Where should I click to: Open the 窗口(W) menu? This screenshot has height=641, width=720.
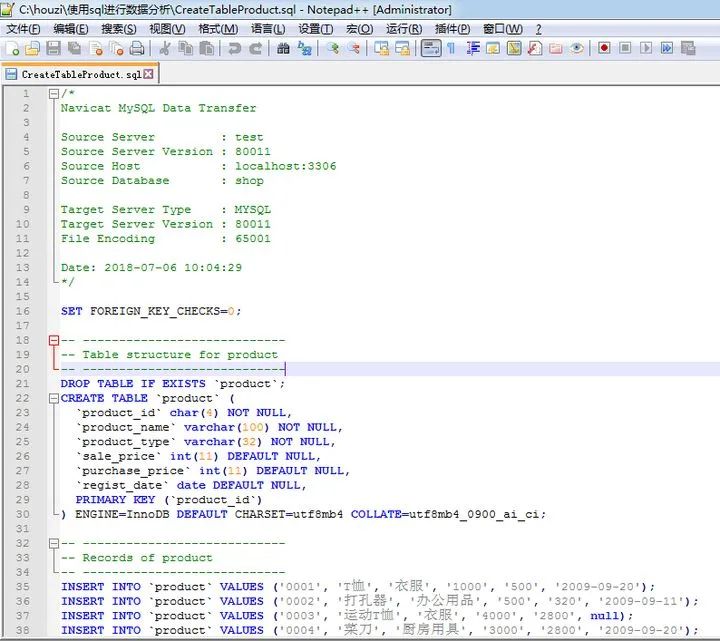(502, 29)
